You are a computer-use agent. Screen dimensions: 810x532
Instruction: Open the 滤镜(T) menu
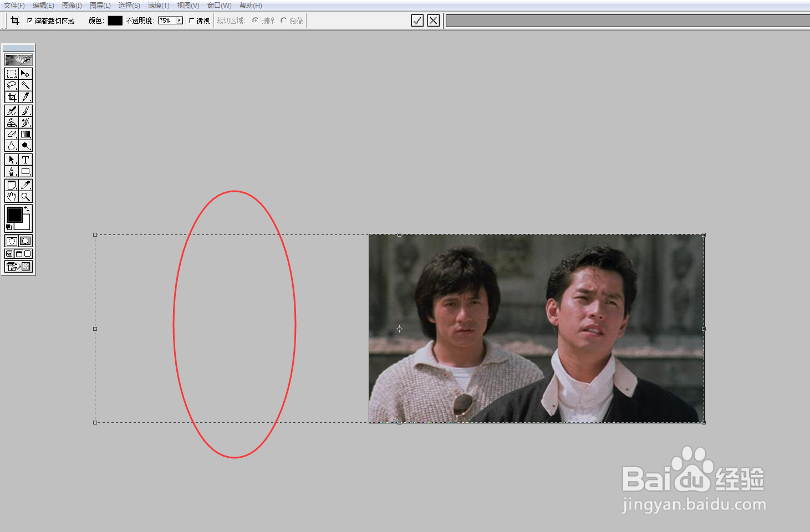point(159,6)
